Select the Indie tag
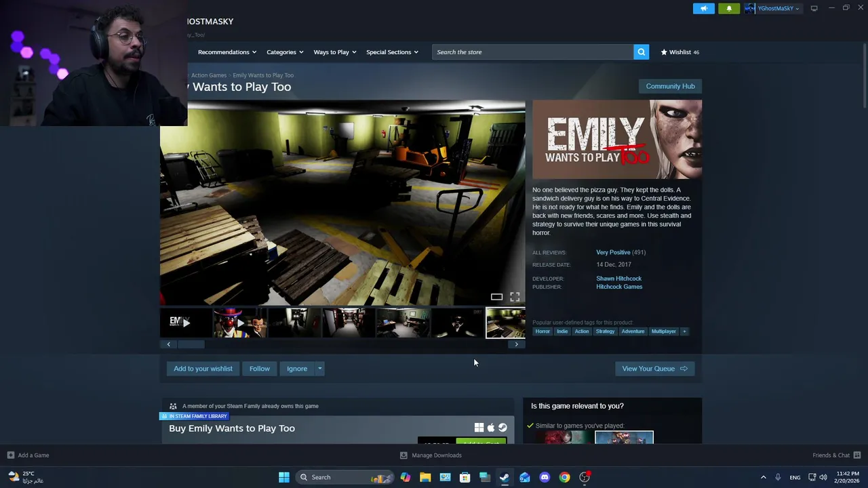 (x=562, y=331)
